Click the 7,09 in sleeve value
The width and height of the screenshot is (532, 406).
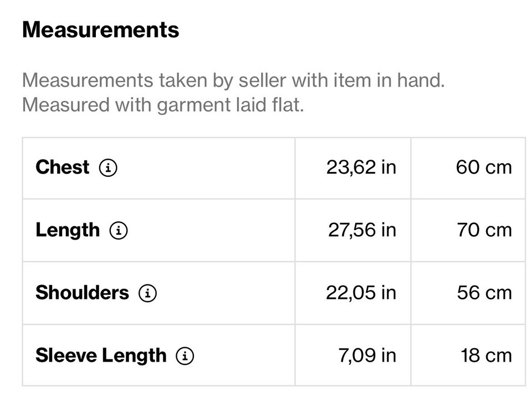[367, 356]
